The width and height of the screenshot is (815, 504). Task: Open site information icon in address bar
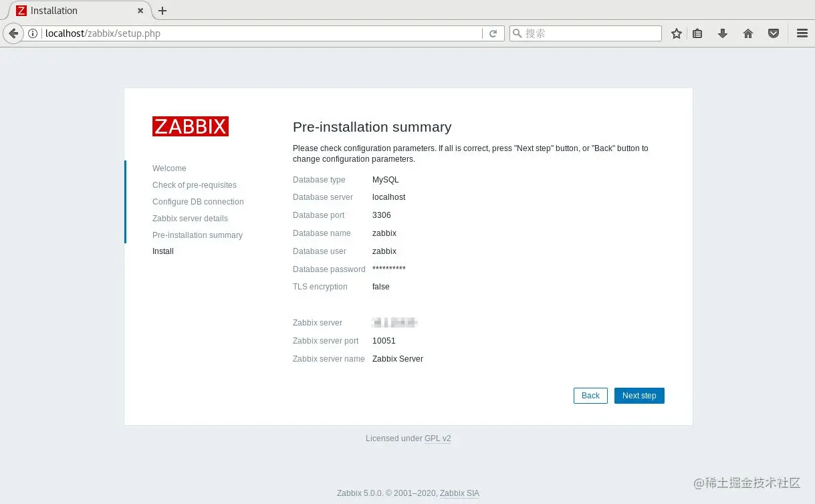point(33,33)
